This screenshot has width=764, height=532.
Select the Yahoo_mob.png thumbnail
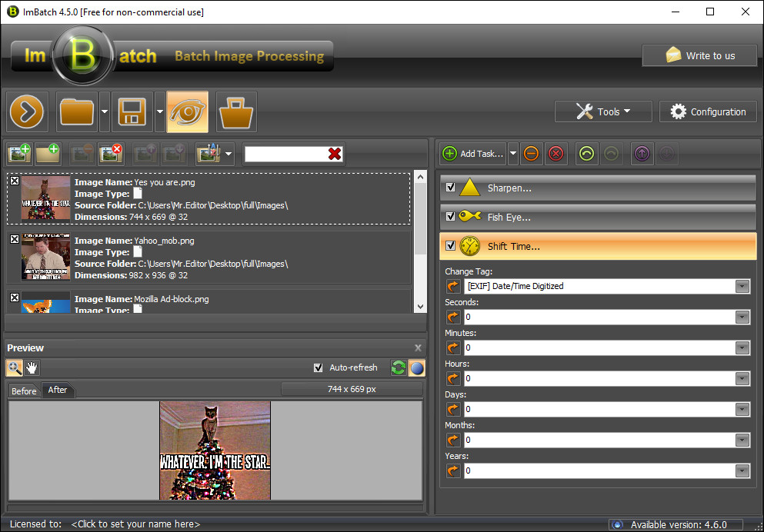coord(46,258)
